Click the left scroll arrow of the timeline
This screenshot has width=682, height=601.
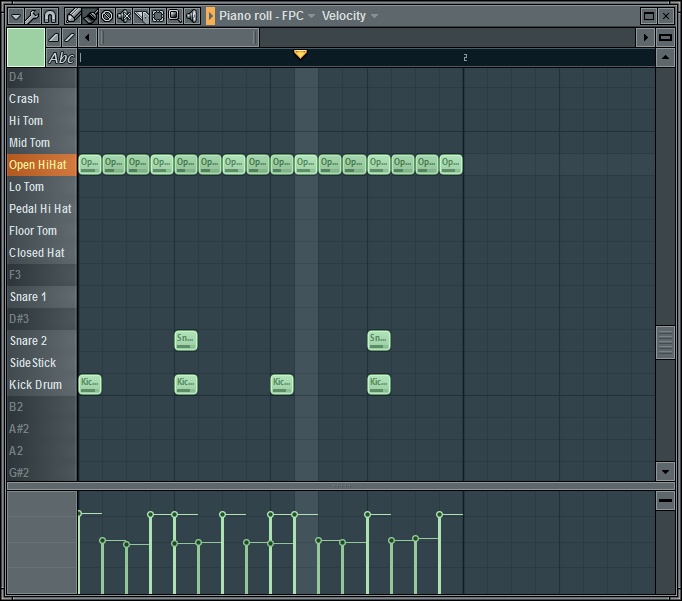point(87,37)
